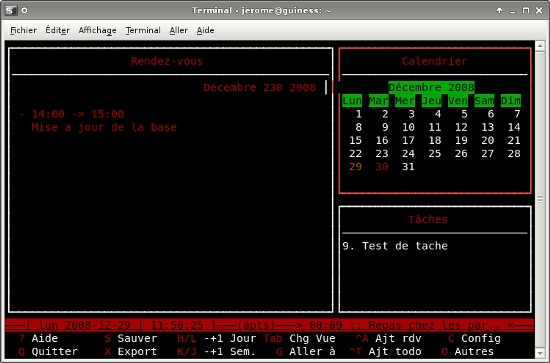Open the Aller menu
Screen dimensions: 550x363
click(179, 31)
